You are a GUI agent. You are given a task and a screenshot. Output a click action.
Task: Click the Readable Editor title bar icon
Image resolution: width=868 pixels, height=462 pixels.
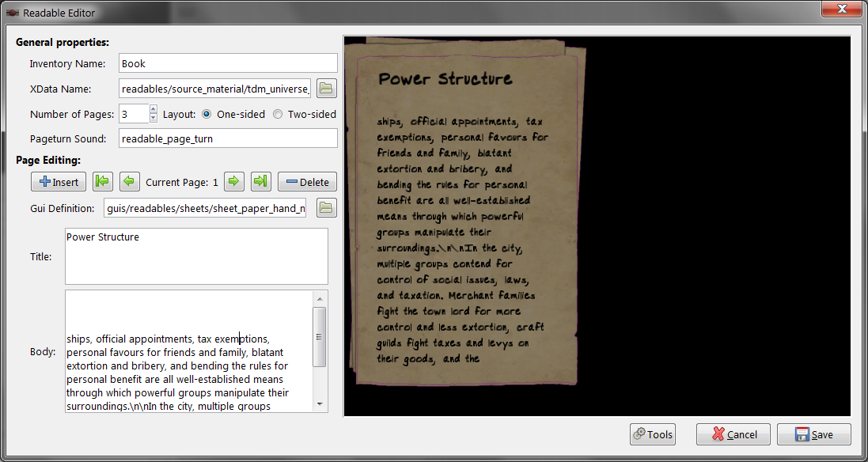point(10,12)
